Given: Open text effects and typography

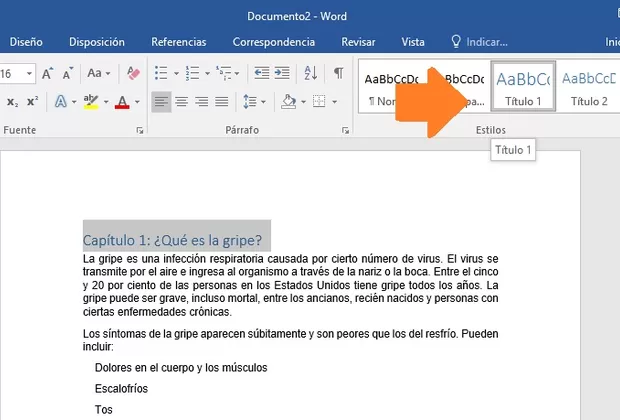Looking at the screenshot, I should [x=60, y=102].
